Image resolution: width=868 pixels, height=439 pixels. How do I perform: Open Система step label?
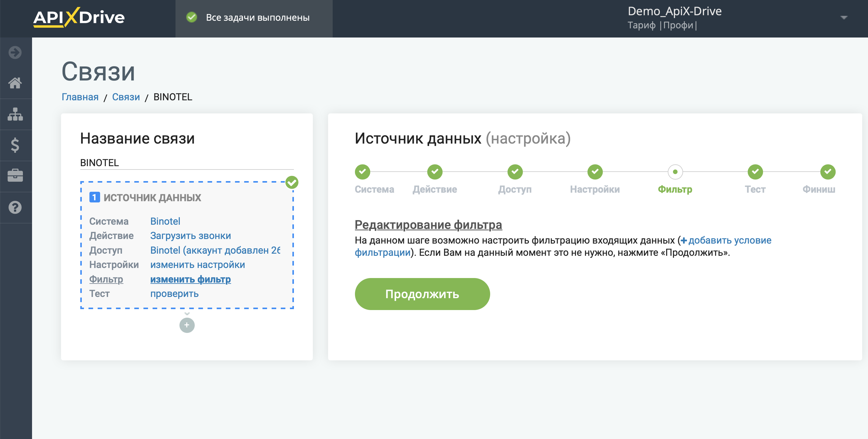tap(374, 189)
